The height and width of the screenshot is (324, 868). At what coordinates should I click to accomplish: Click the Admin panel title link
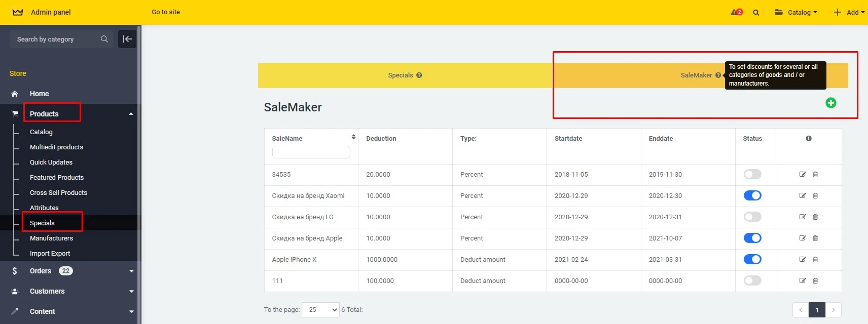(51, 12)
